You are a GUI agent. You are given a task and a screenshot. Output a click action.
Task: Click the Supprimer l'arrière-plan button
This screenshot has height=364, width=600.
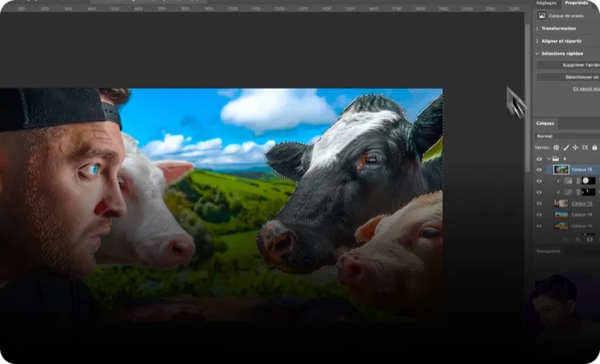click(x=570, y=65)
